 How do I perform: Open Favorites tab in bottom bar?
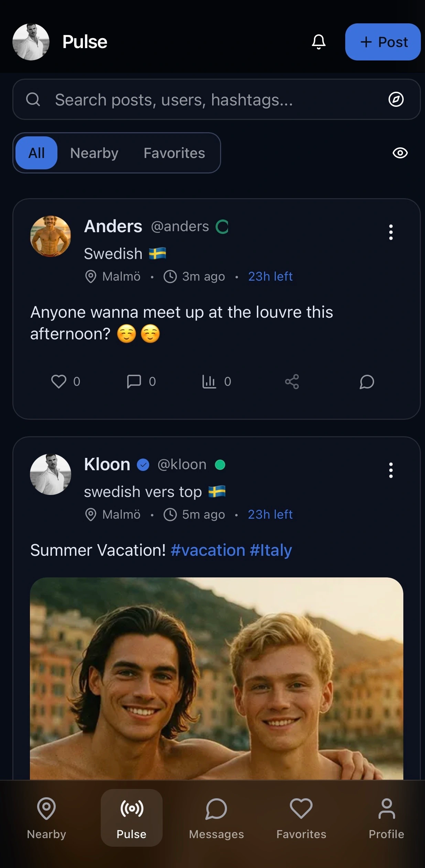(301, 818)
